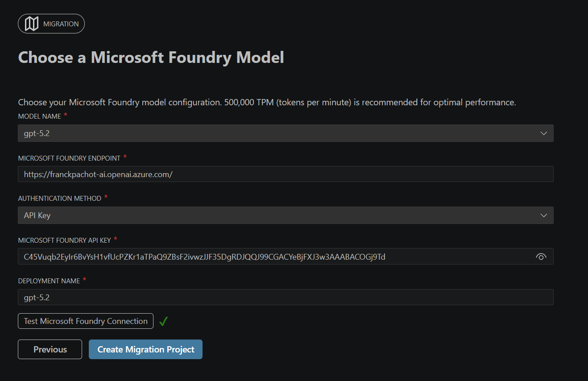Click the MIGRATION badge label
This screenshot has width=588, height=381.
[x=61, y=24]
